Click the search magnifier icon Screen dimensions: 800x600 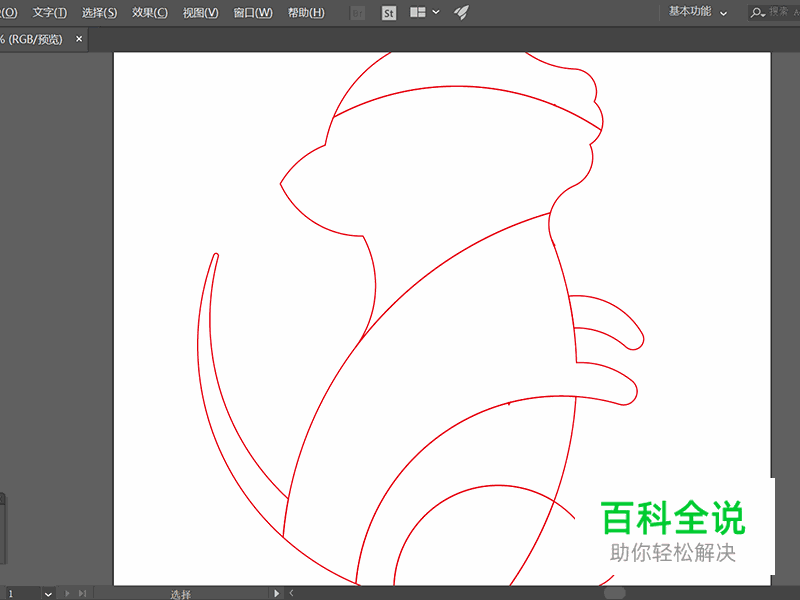pos(757,12)
